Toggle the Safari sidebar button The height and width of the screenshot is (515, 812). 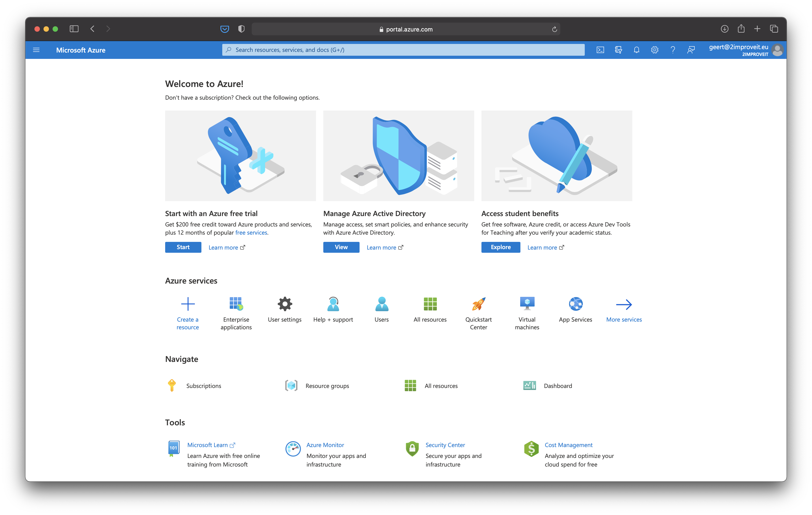74,29
